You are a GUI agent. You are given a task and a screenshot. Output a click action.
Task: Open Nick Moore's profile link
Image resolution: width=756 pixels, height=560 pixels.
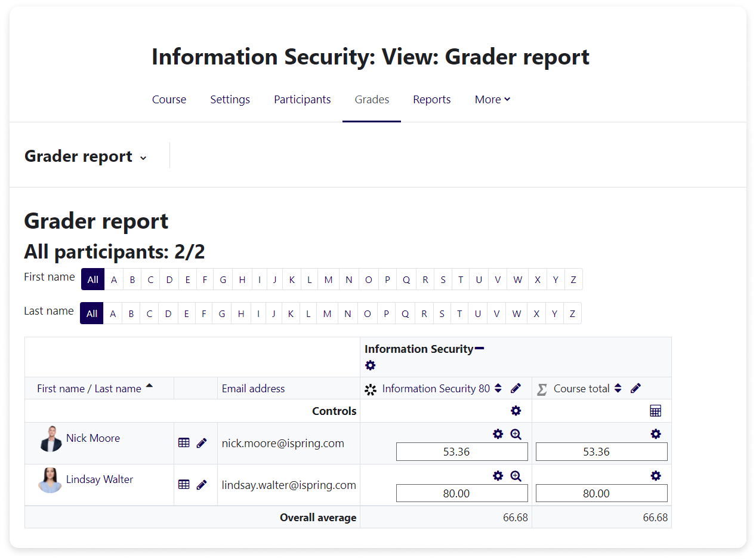pos(93,438)
